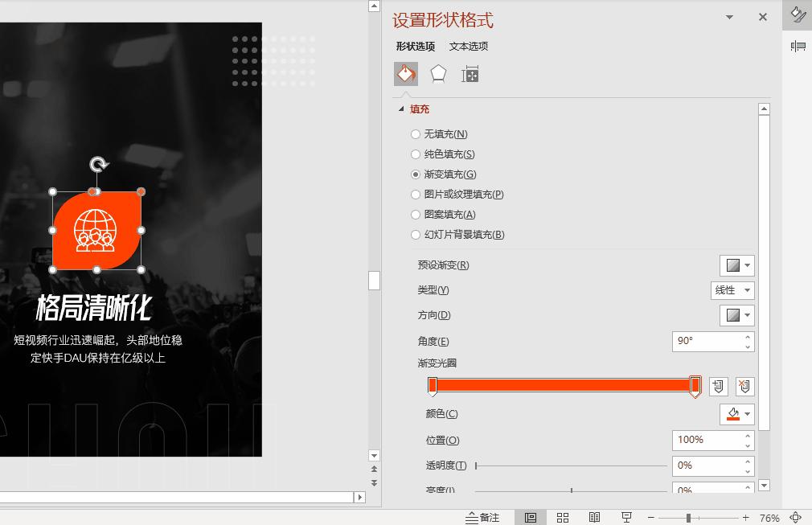Remove the selected gradient stop
812x525 pixels.
click(744, 386)
